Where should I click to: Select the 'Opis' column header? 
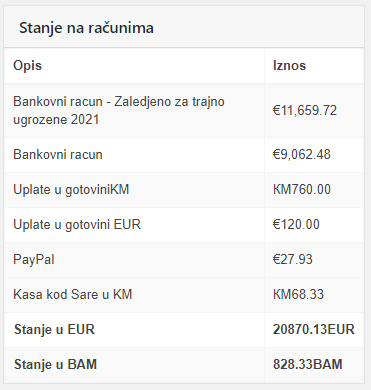[27, 65]
